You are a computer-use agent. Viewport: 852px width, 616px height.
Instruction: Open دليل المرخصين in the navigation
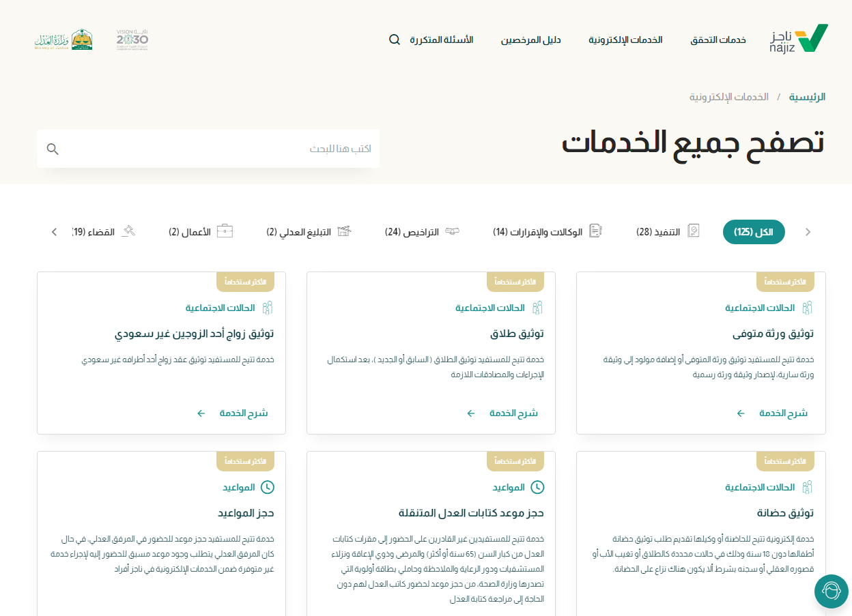point(531,40)
